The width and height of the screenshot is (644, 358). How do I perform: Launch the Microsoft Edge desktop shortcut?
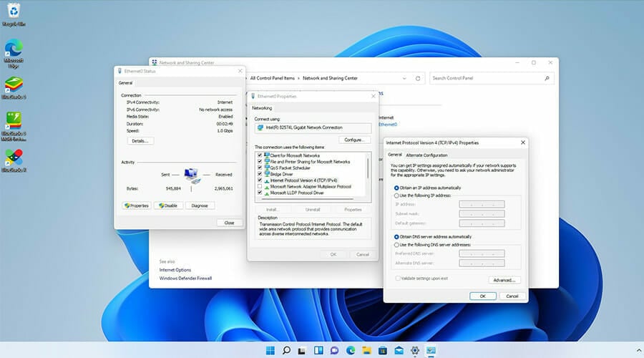click(14, 54)
